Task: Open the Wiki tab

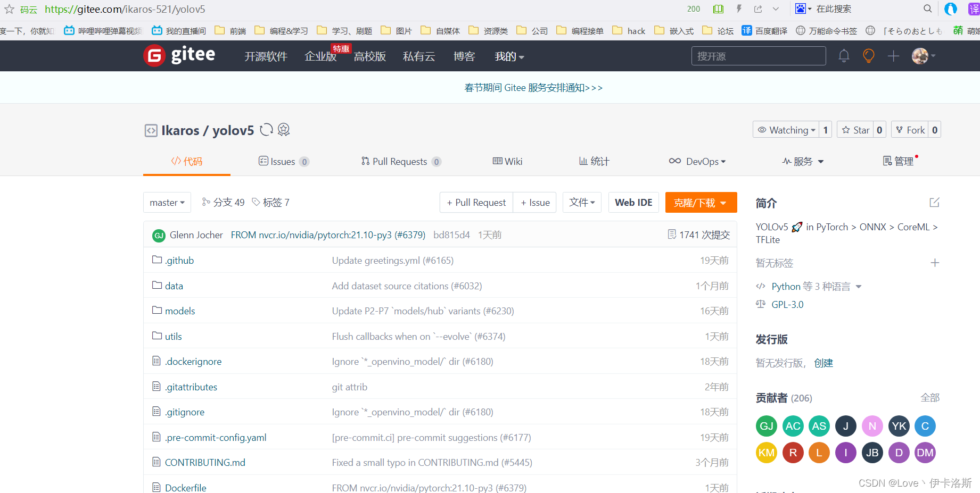Action: 507,161
